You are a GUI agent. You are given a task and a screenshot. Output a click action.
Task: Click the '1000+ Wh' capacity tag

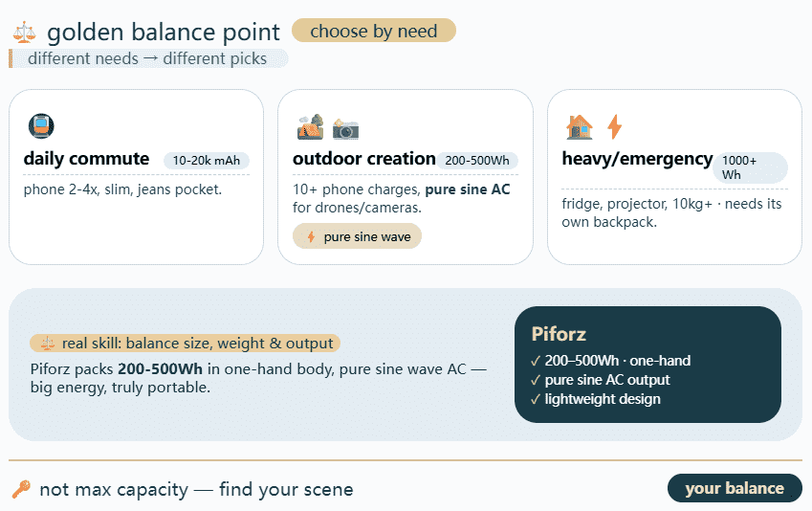click(x=750, y=167)
